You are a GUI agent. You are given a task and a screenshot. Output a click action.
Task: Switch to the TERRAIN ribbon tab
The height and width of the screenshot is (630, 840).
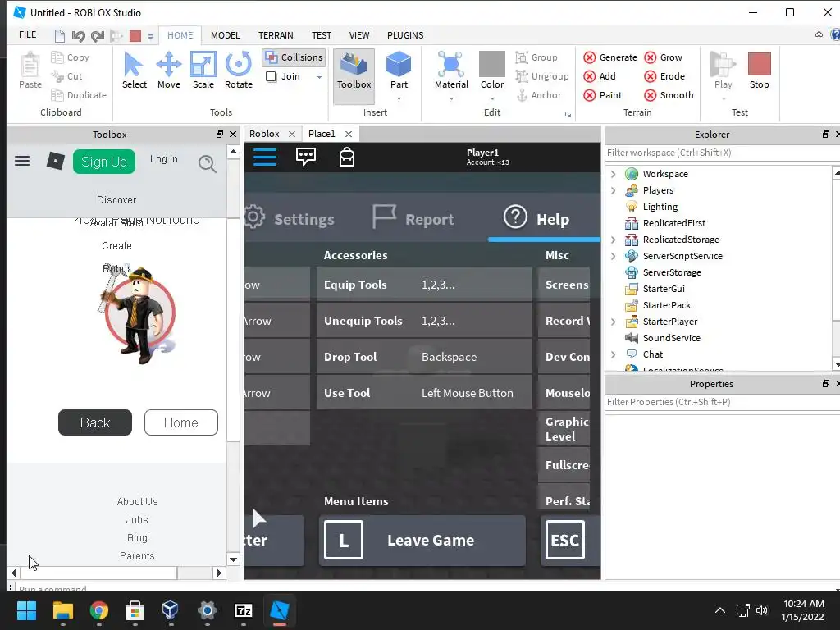click(x=276, y=35)
